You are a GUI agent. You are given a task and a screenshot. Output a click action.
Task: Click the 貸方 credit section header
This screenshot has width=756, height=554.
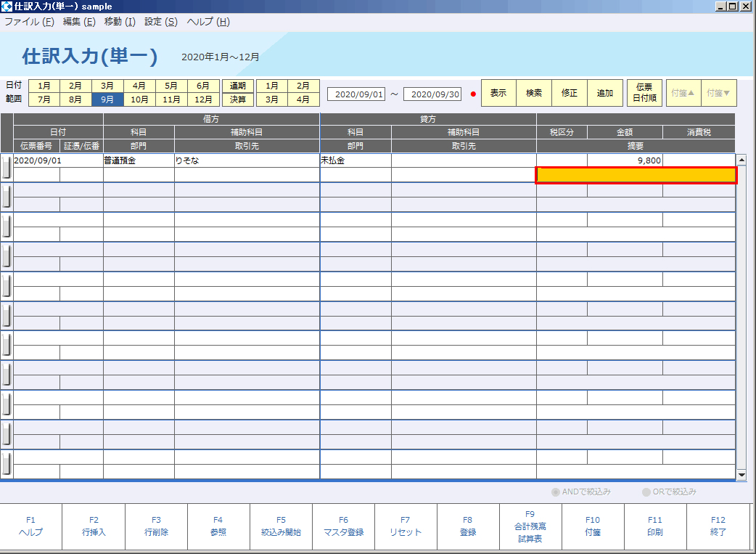428,119
